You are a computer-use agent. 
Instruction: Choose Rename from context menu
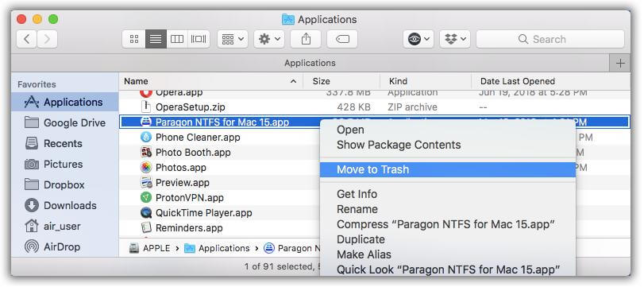pyautogui.click(x=448, y=209)
